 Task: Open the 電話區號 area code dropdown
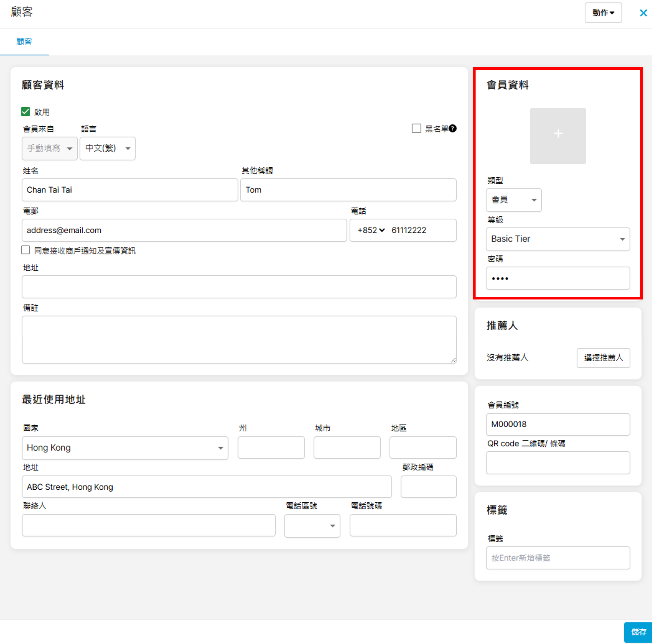point(312,526)
